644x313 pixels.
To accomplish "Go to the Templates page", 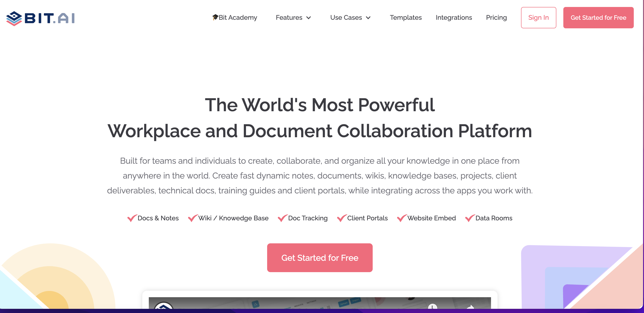I will pyautogui.click(x=405, y=17).
